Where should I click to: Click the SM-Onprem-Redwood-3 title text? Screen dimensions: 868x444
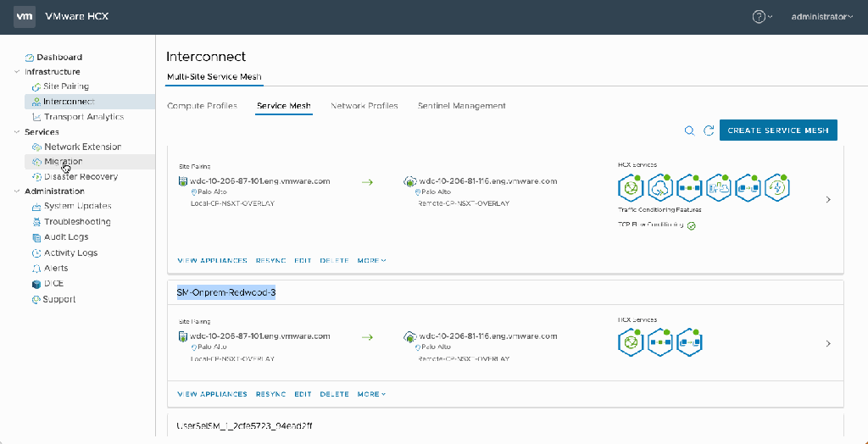(x=225, y=293)
